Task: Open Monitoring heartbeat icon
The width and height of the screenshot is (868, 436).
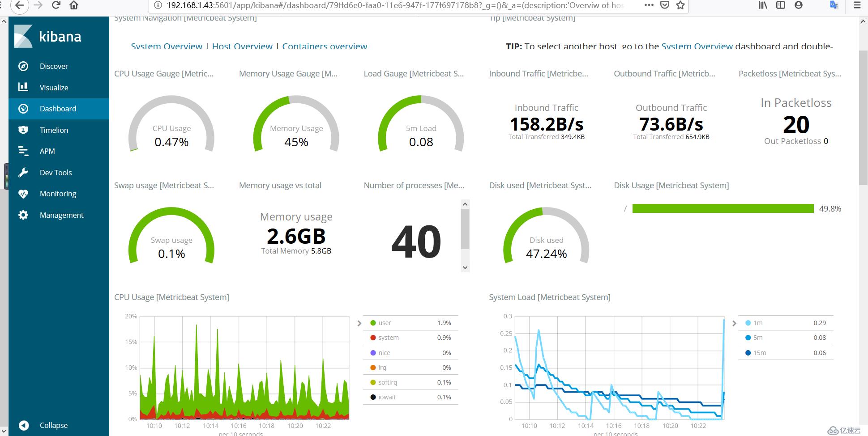Action: [23, 194]
